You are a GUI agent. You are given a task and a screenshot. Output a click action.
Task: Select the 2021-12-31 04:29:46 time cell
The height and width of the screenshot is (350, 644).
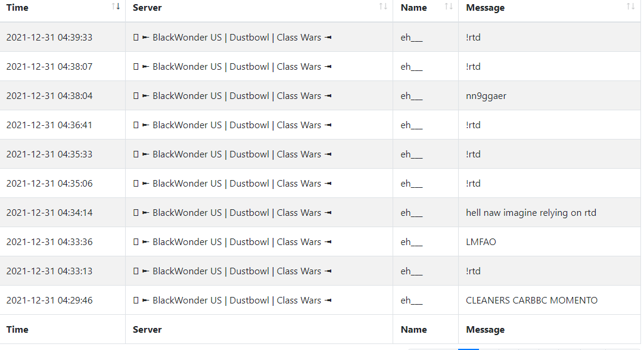(x=49, y=301)
